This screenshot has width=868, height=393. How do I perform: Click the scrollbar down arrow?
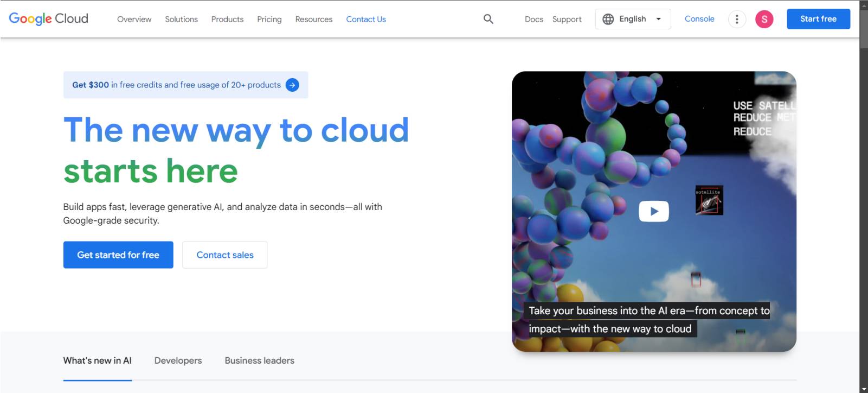(864, 389)
